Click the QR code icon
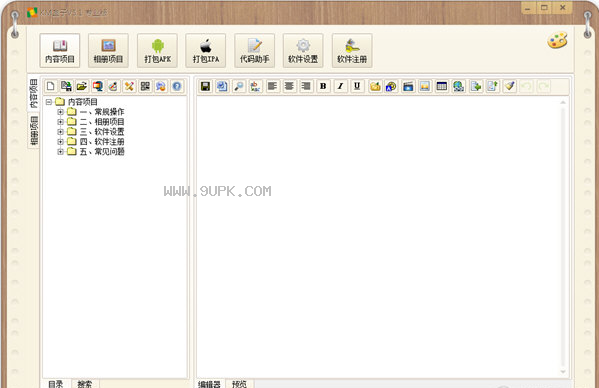 coord(145,86)
